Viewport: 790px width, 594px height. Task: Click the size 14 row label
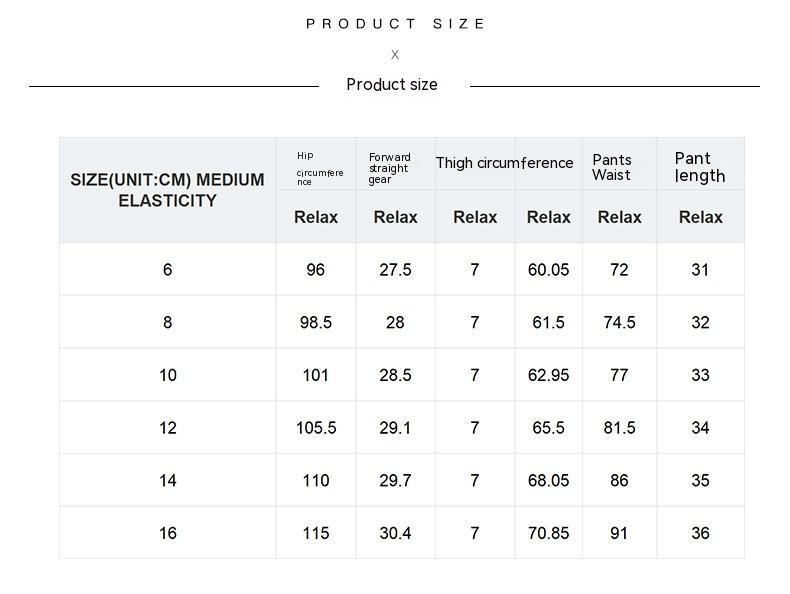167,481
